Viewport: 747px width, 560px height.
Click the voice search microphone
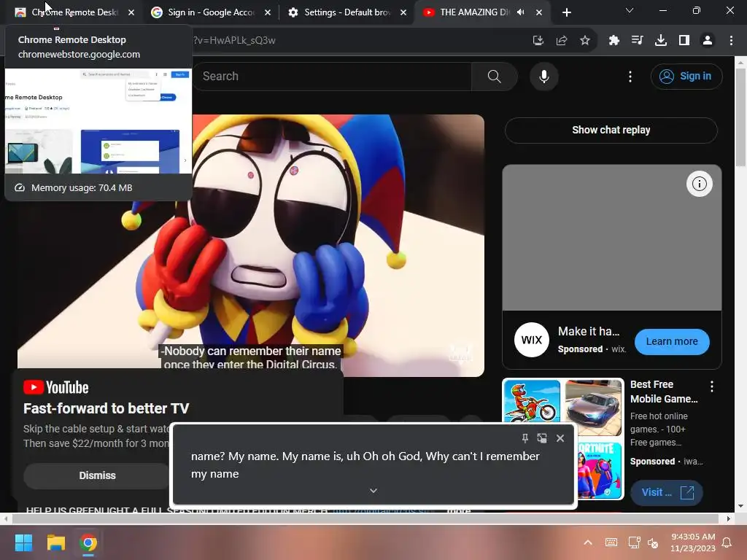544,76
